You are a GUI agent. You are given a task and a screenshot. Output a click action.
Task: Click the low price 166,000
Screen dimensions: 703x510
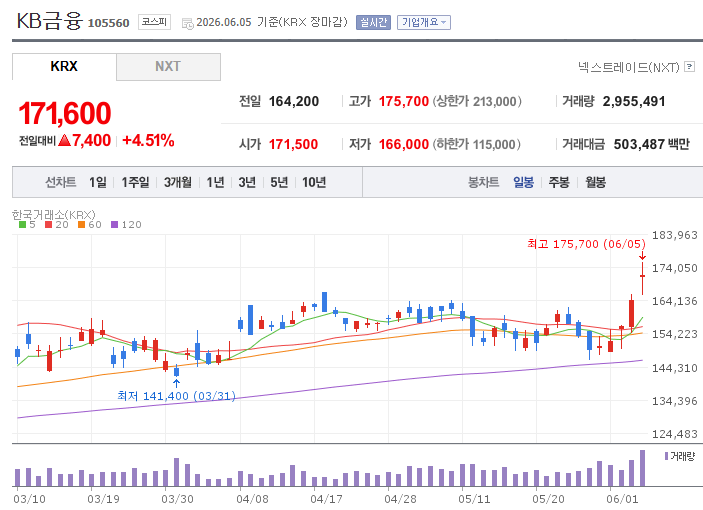pos(404,144)
